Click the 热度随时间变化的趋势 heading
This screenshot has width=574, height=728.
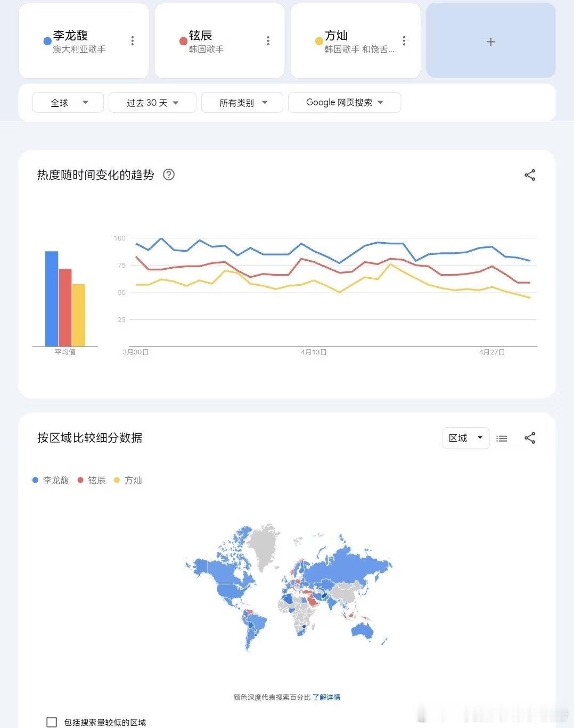pos(96,175)
